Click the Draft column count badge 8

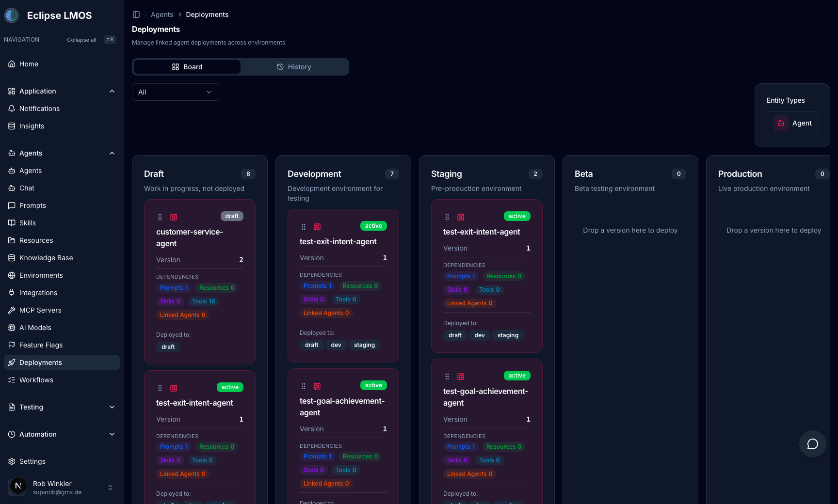248,174
